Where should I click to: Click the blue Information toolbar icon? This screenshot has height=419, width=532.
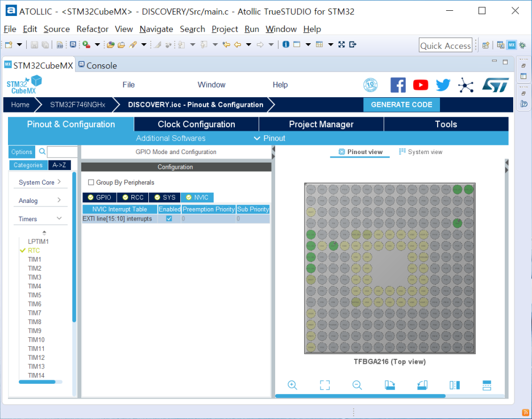286,44
